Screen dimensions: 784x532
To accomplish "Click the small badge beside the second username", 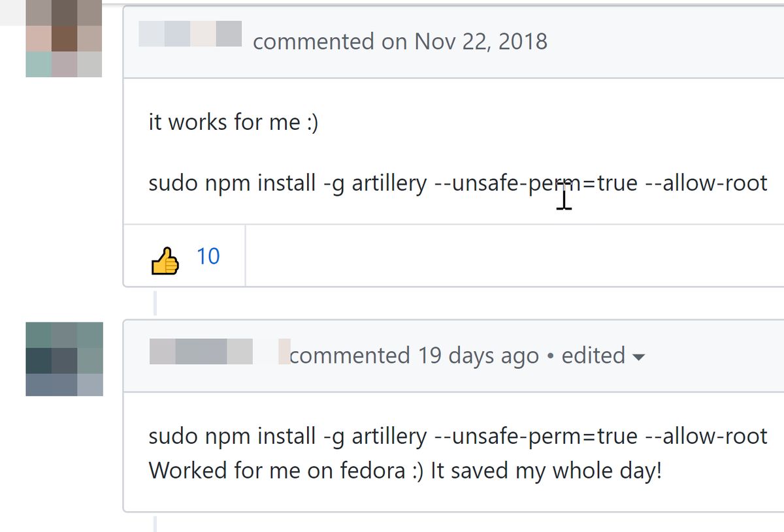I will point(284,351).
